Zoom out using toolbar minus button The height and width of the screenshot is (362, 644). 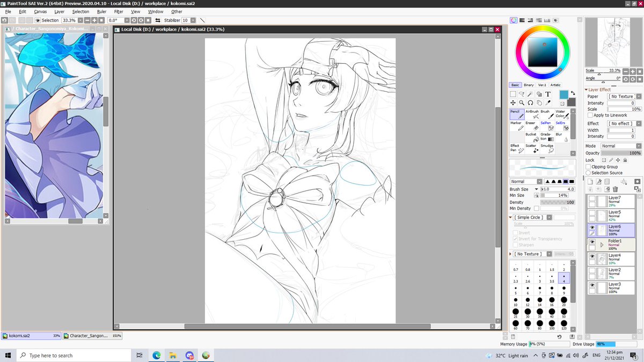[x=87, y=20]
